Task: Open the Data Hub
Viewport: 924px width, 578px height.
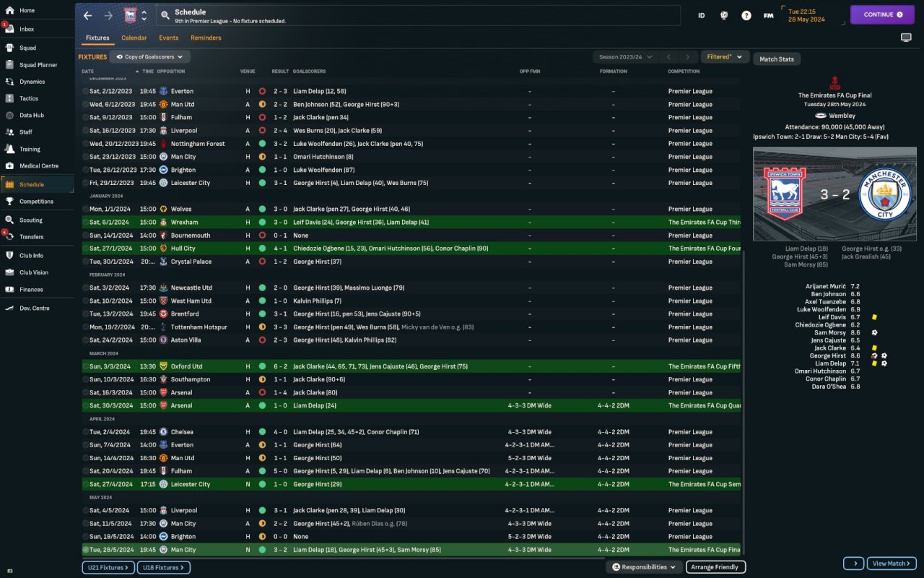Action: click(x=31, y=115)
